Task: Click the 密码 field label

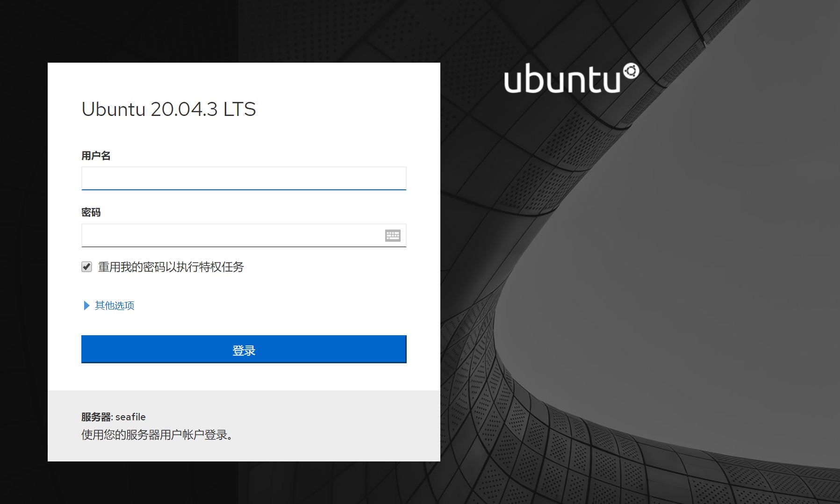Action: pos(91,212)
